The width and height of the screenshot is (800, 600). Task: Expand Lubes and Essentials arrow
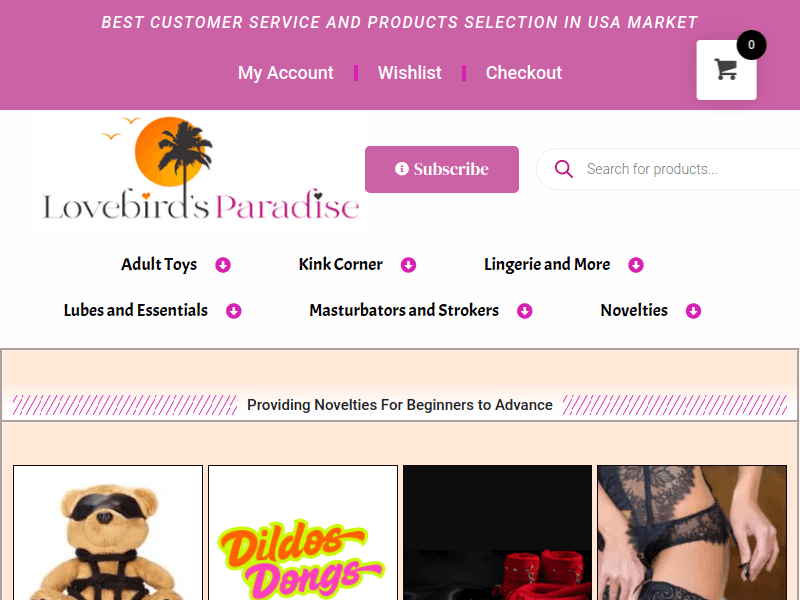[x=234, y=311]
